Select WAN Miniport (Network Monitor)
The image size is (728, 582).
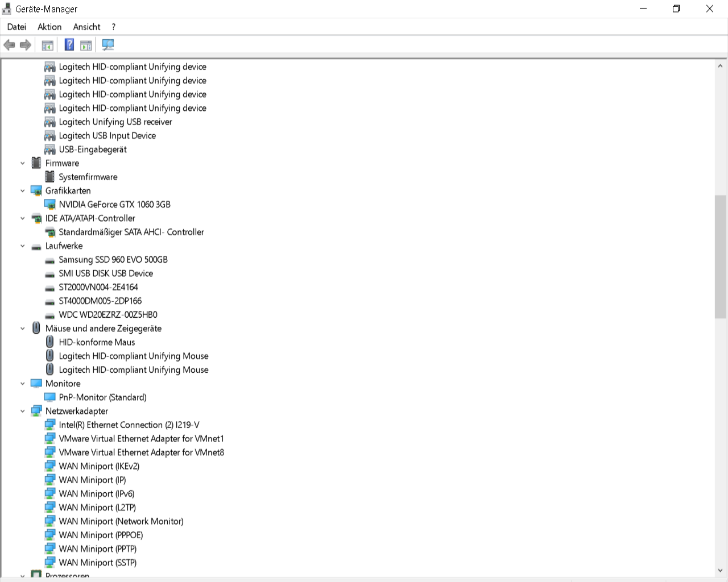121,521
